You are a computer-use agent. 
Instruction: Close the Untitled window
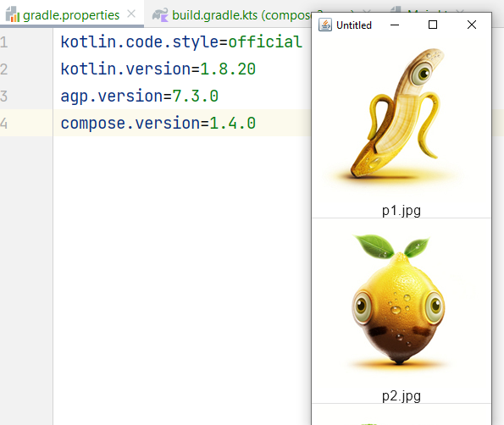pyautogui.click(x=472, y=25)
